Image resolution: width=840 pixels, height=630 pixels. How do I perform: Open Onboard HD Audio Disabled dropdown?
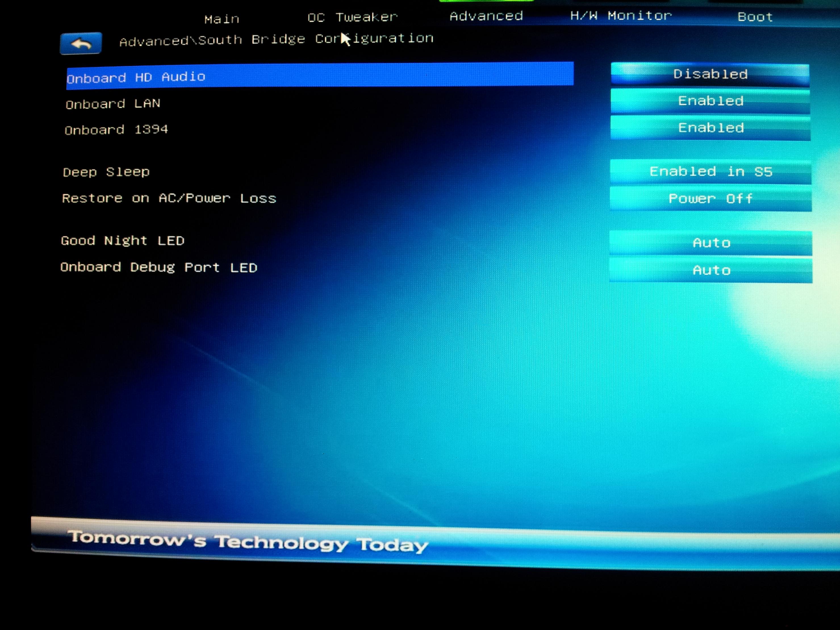(x=710, y=74)
